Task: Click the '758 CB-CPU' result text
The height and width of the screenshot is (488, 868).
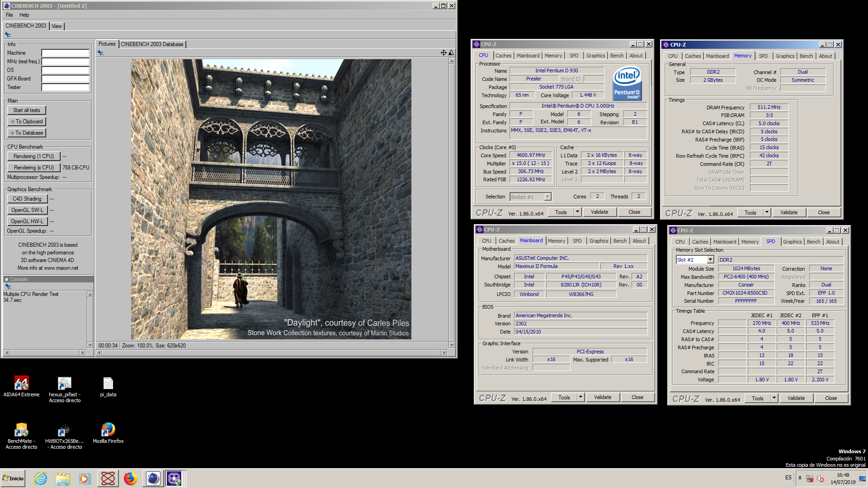Action: (x=75, y=168)
